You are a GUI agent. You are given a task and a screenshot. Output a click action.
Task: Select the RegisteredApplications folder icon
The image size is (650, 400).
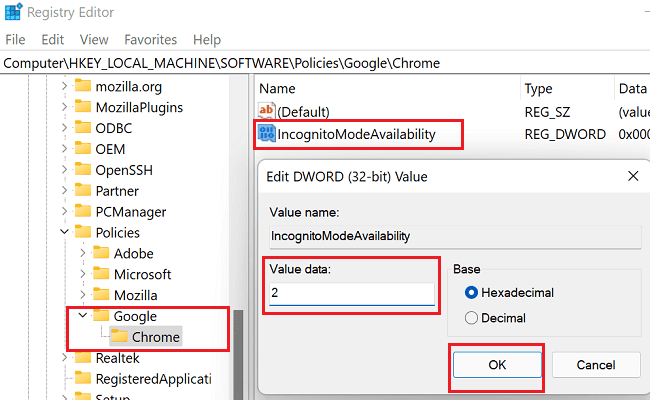pyautogui.click(x=83, y=378)
